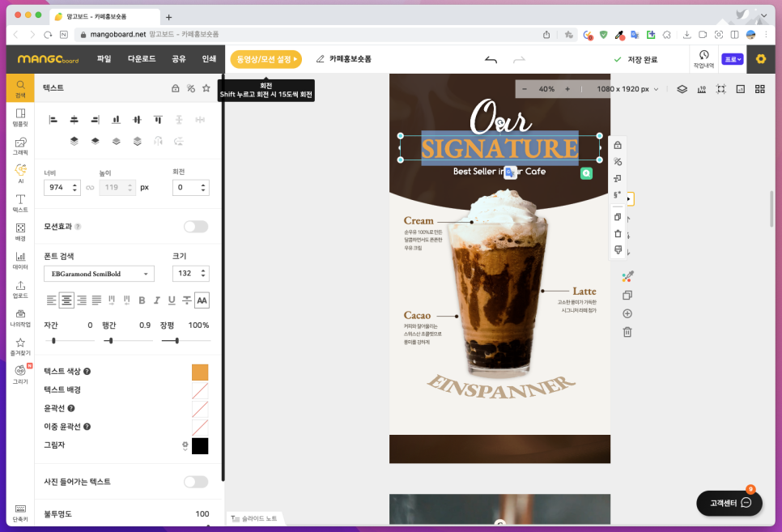Click the 너비 974 width stepper
The height and width of the screenshot is (532, 782).
(74, 188)
